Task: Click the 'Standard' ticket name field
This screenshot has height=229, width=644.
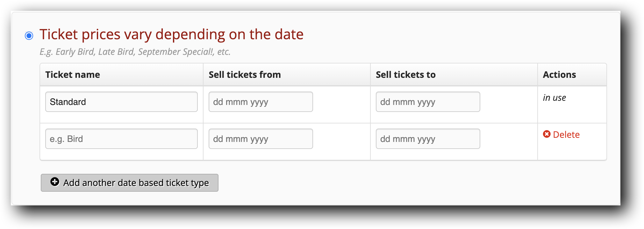Action: click(121, 101)
